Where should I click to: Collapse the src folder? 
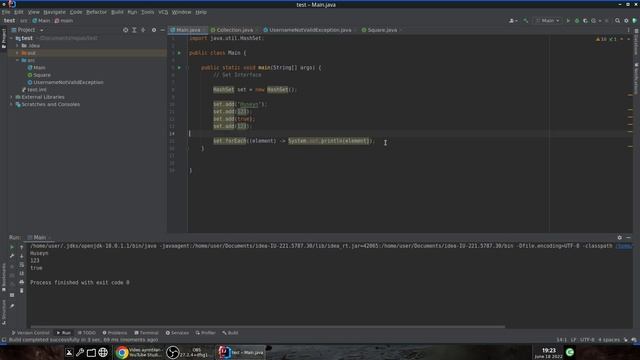(17, 60)
